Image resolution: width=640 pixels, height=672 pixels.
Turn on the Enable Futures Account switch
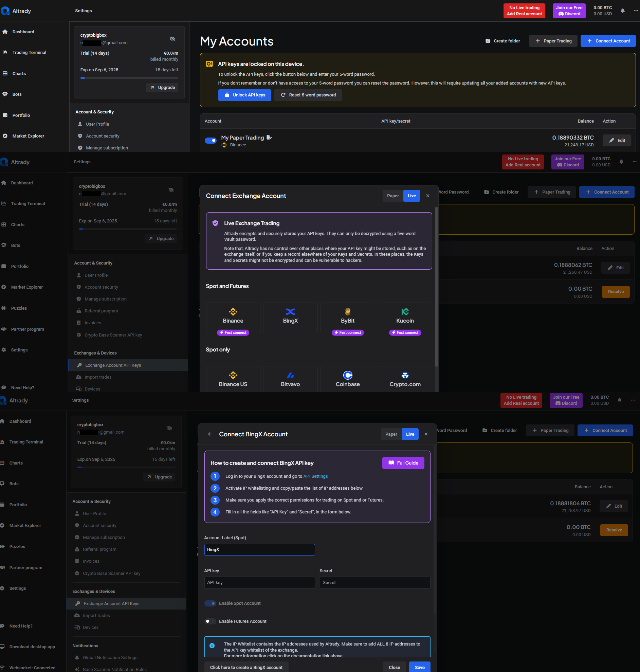pos(210,621)
